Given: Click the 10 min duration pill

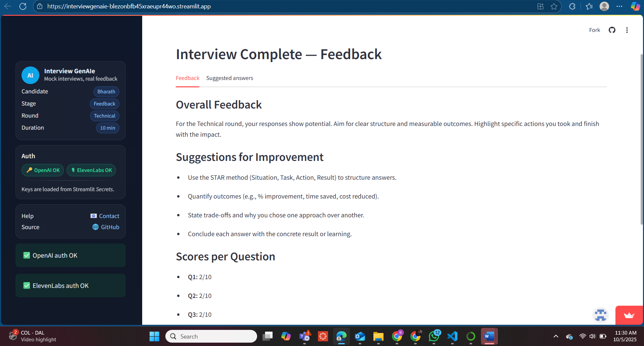Looking at the screenshot, I should (x=108, y=128).
